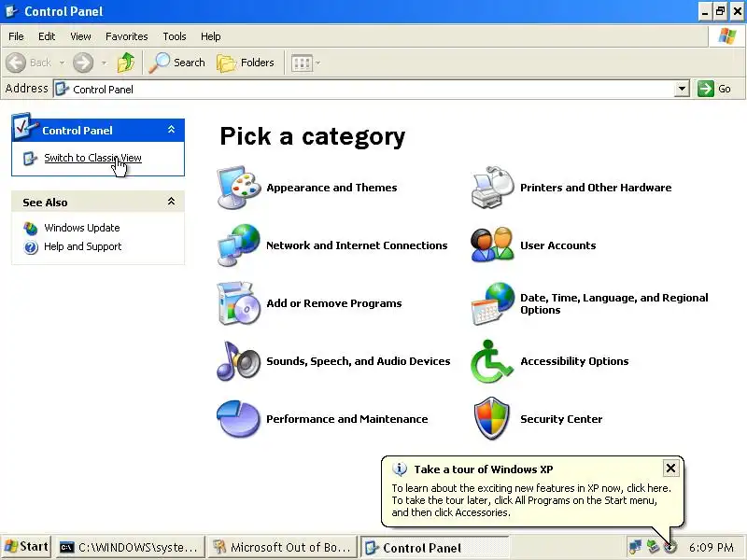
Task: Click the info icon in tour balloon
Action: point(400,469)
